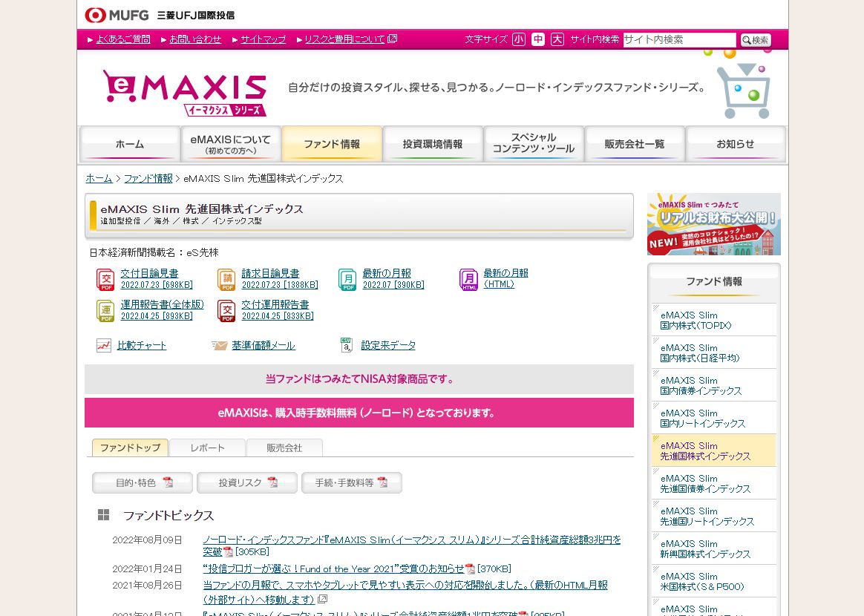Screen dimensions: 864x616
Task: Open the 交付目論見書 PDF icon
Action: 105,279
